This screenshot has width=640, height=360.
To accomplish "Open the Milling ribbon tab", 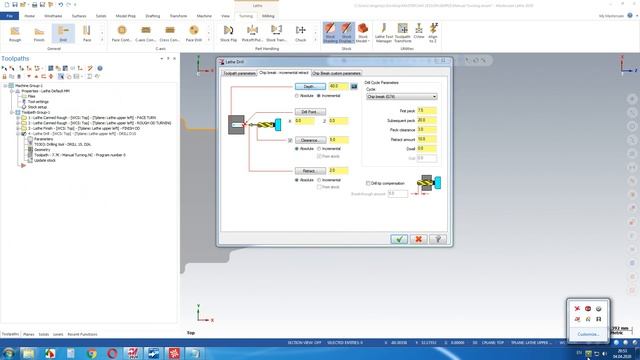I will coord(268,16).
